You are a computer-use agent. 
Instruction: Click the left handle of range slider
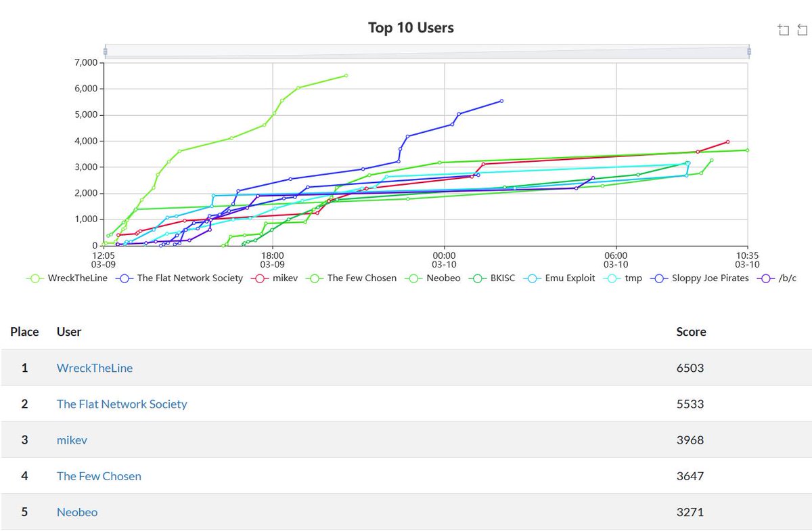click(x=106, y=50)
